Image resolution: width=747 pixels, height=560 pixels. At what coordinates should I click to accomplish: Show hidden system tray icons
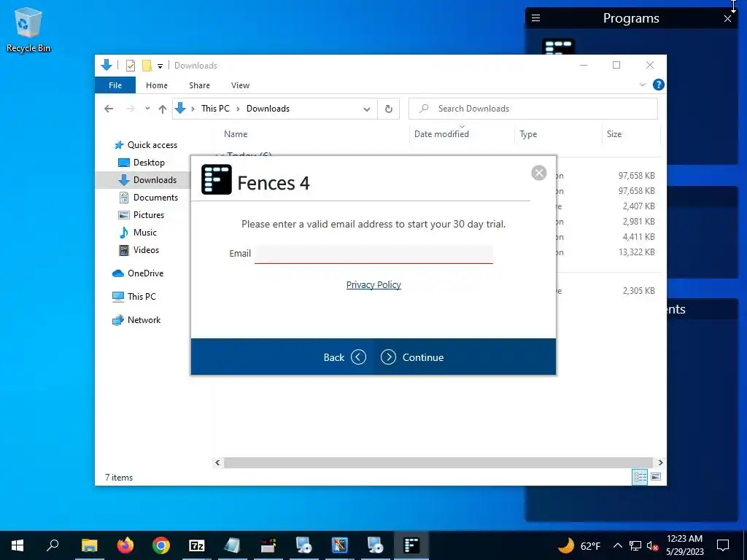coord(617,545)
